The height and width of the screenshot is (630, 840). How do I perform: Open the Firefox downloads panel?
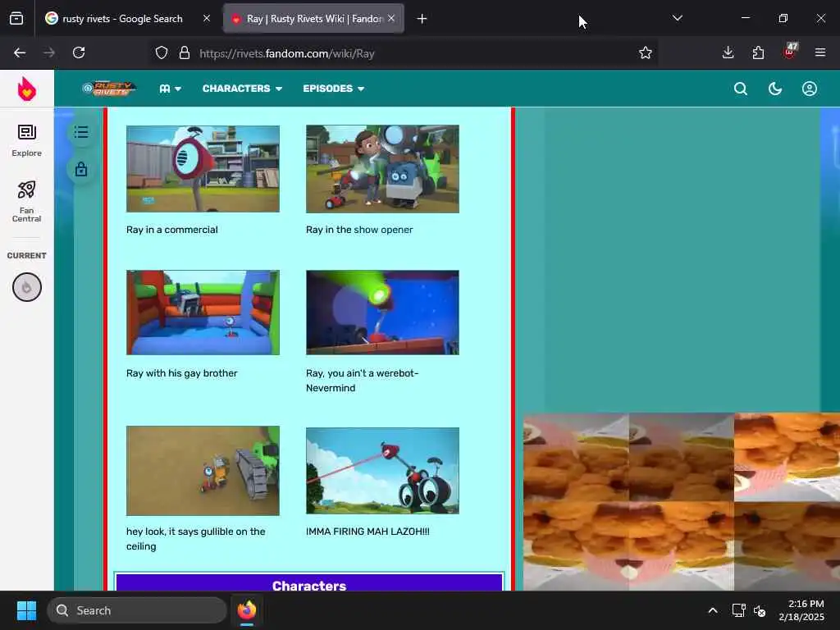728,52
